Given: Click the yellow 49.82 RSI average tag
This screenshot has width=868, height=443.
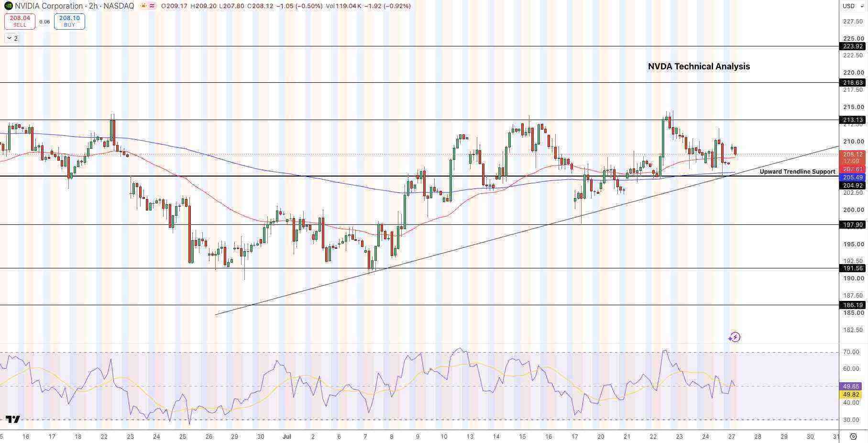Looking at the screenshot, I should (x=851, y=395).
